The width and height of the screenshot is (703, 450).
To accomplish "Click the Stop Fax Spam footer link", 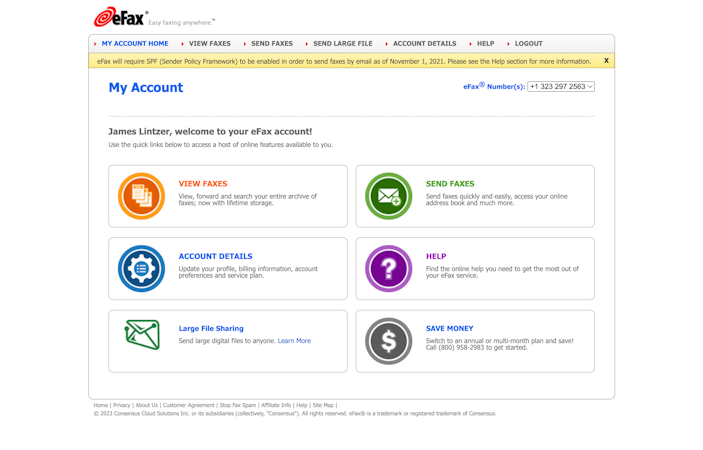I will pos(238,405).
